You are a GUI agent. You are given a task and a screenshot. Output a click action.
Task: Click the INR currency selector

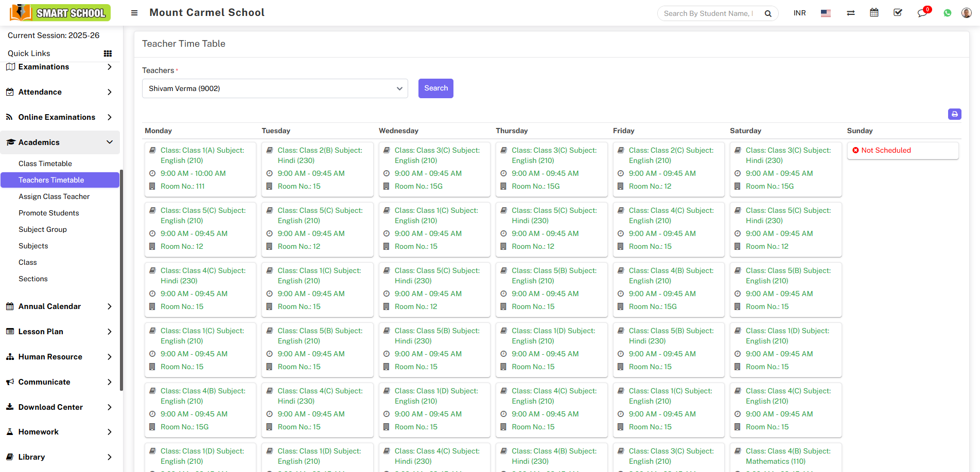799,12
